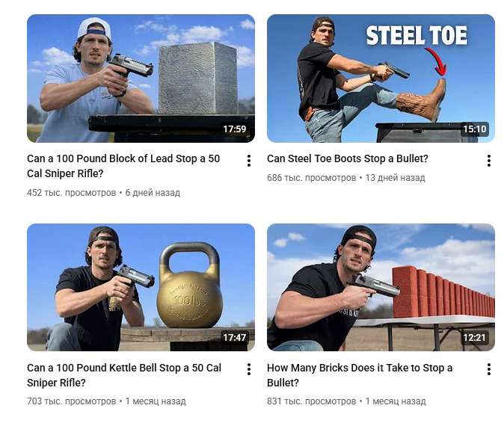
Task: Click '452 тыс. просмотров' metadata line
Action: (103, 193)
